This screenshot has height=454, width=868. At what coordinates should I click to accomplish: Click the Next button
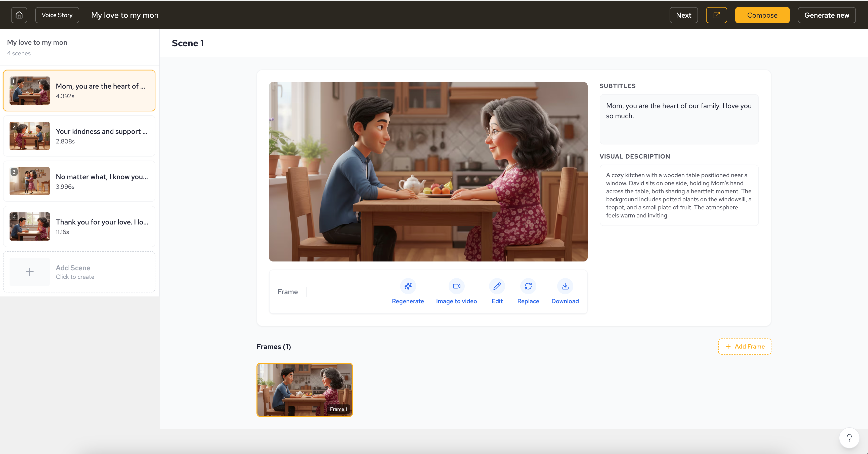pyautogui.click(x=683, y=15)
